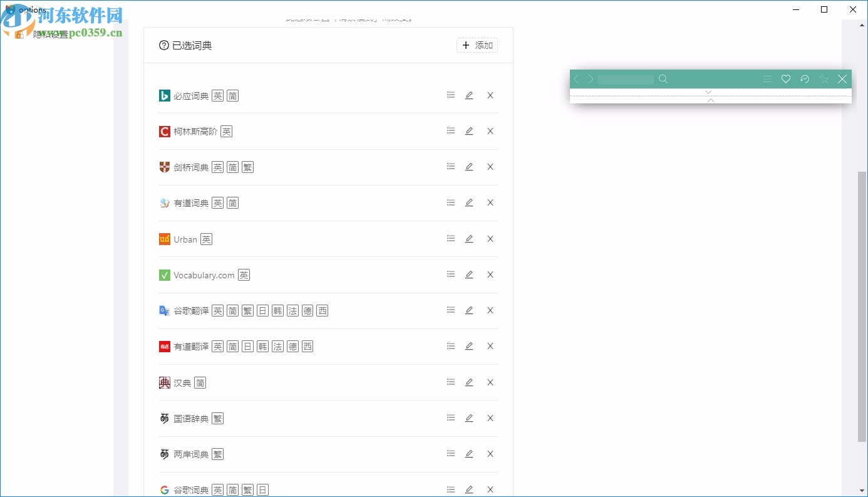Click the 添加 button to add a dictionary

click(477, 45)
